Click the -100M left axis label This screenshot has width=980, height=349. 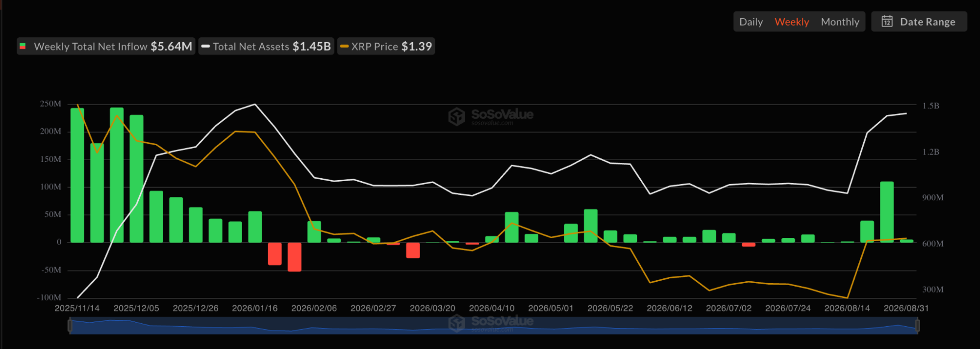(x=49, y=297)
